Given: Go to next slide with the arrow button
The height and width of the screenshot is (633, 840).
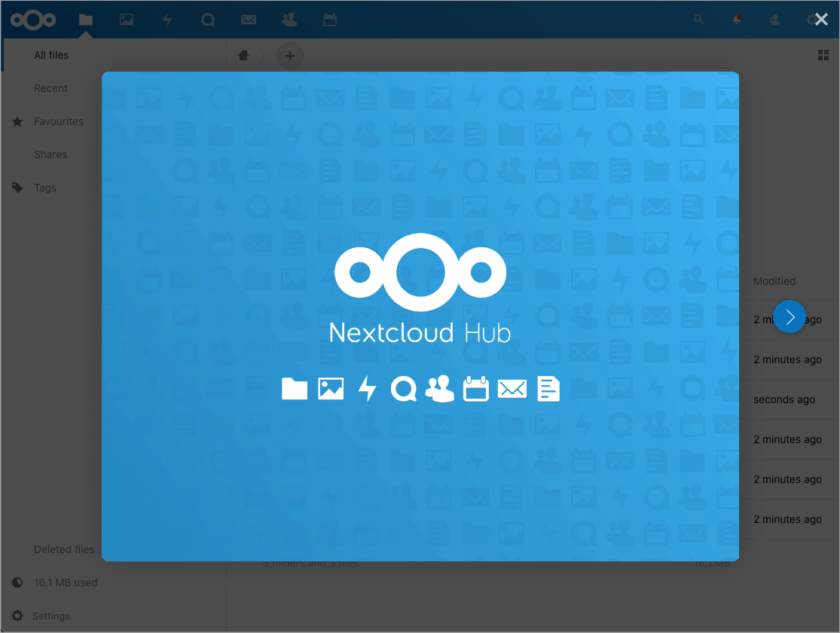Looking at the screenshot, I should (x=789, y=316).
